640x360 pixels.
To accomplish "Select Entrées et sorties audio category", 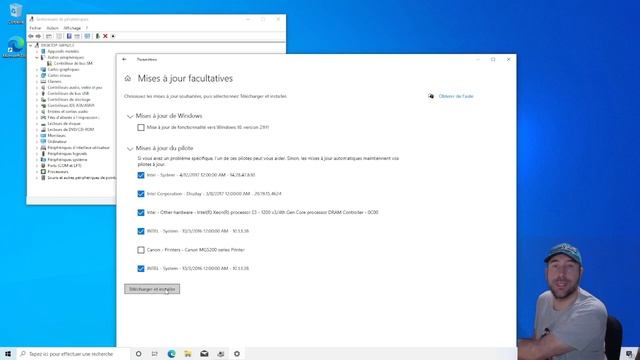I will tap(68, 112).
